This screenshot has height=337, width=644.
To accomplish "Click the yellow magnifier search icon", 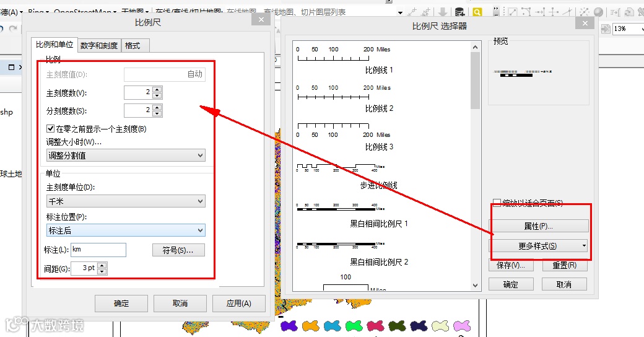I will (477, 12).
